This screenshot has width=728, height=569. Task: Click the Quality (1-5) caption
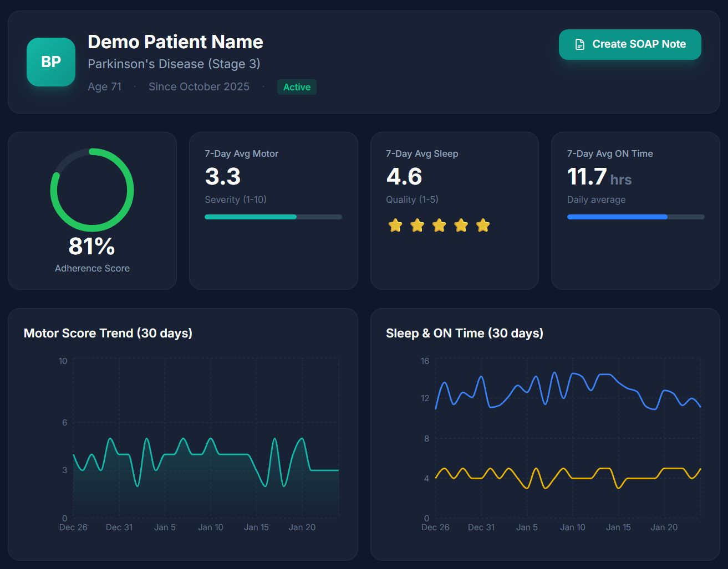coord(412,199)
